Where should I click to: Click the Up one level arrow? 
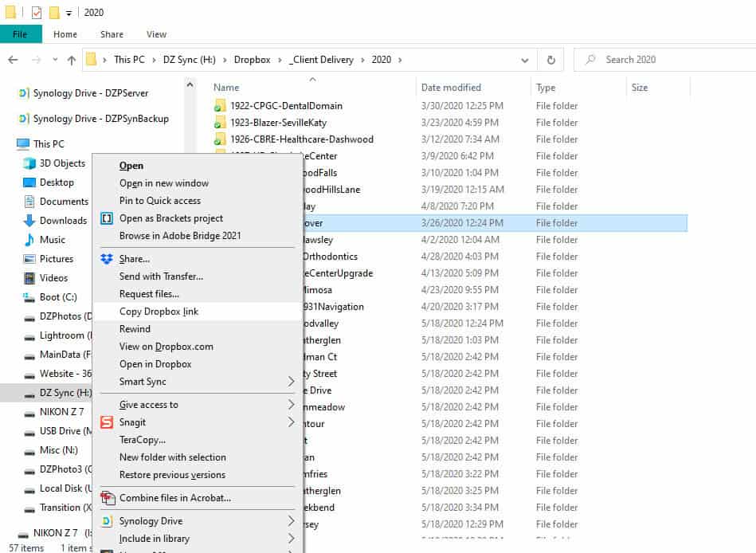pos(72,60)
